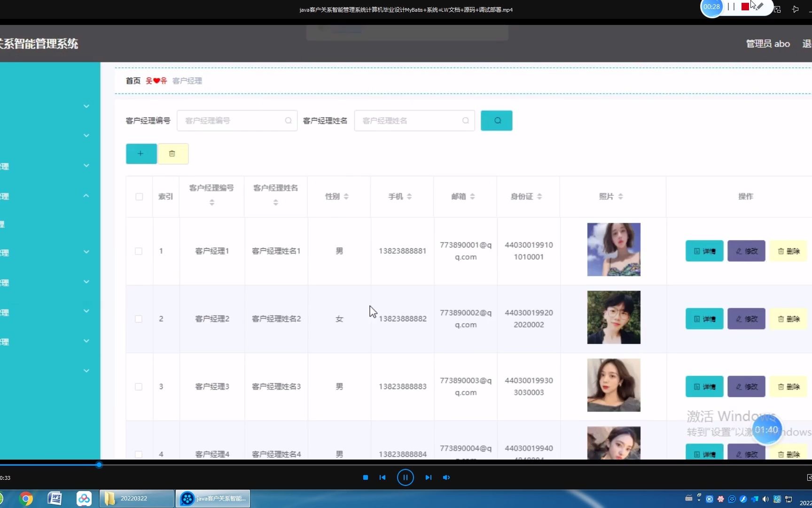Image resolution: width=812 pixels, height=508 pixels.
Task: Open the 客户经理姓名 search input field
Action: coord(414,120)
